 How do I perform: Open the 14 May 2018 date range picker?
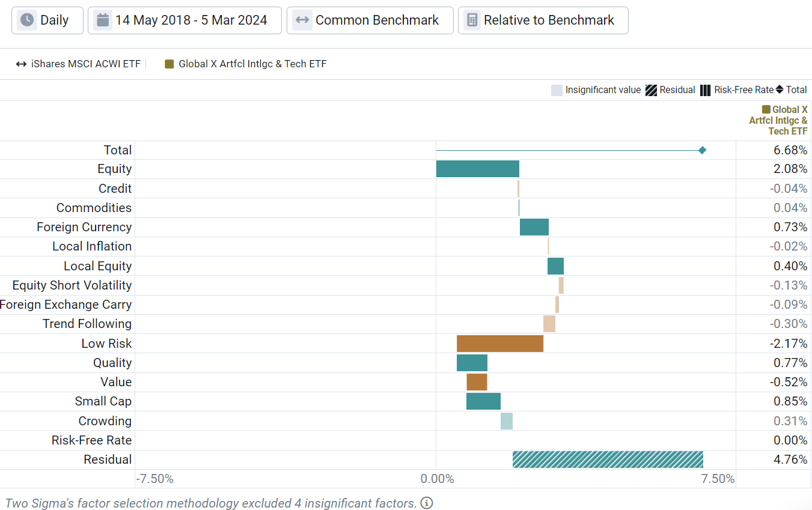[184, 20]
